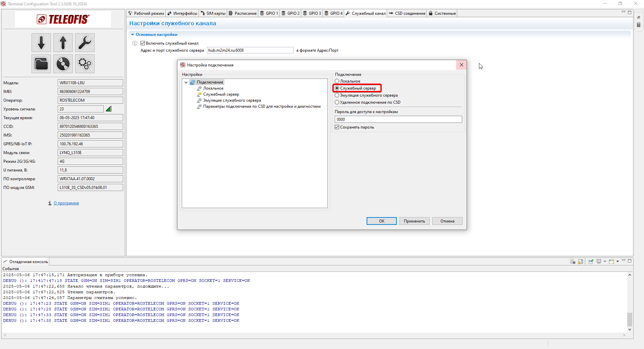Click the Применить button
Screen dimensions: 644x349
coord(414,221)
